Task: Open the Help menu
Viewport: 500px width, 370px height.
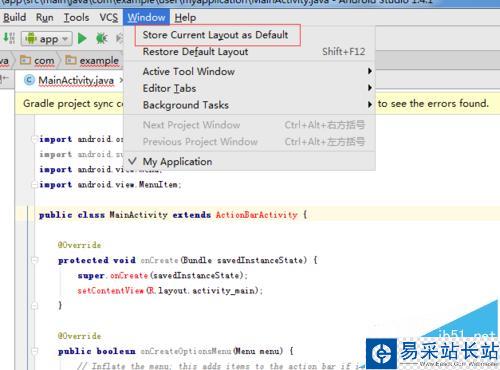Action: [x=185, y=17]
